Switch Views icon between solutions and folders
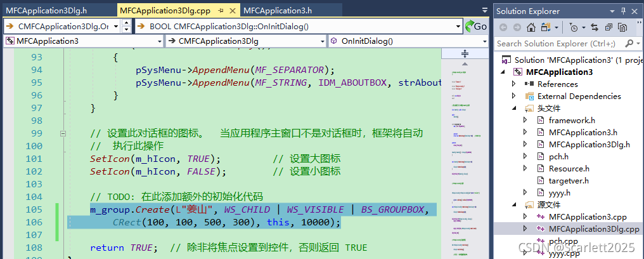The height and width of the screenshot is (259, 644). pos(546,27)
